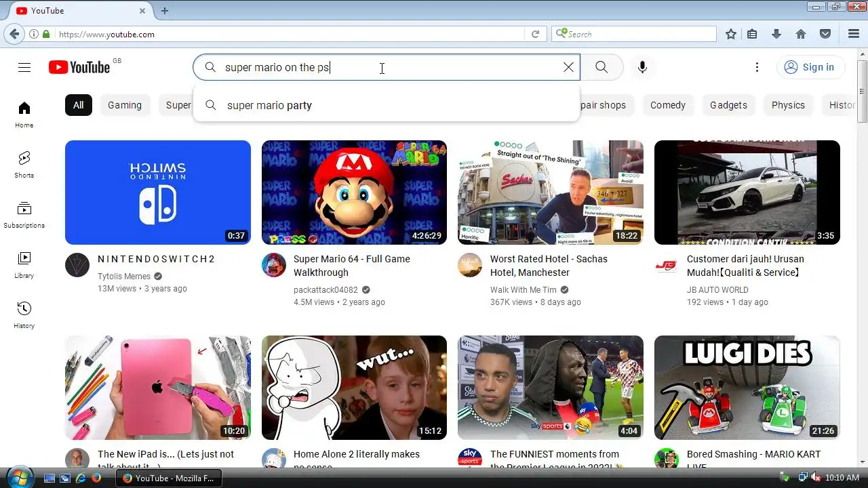Start voice search with the microphone
Viewport: 868px width, 488px height.
click(642, 67)
